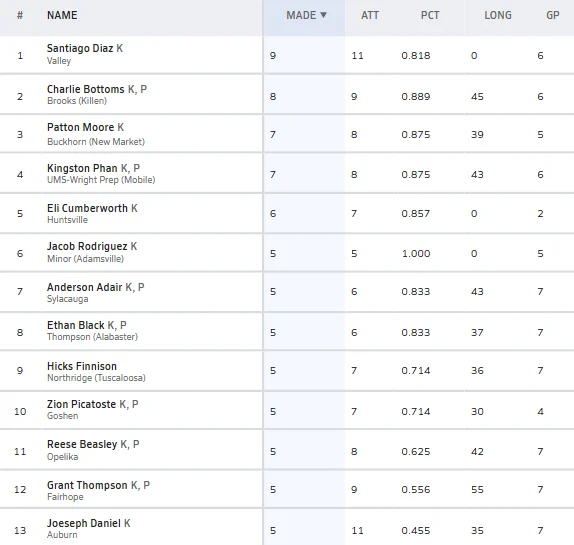Viewport: 574px width, 545px height.
Task: Select LONG value 35 for Joeseph Daniel
Action: click(477, 531)
